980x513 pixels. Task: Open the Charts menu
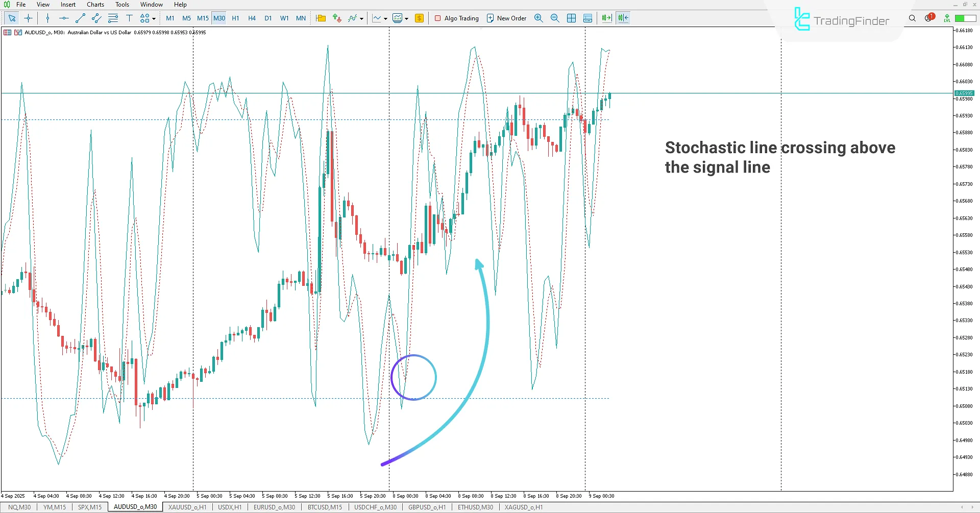pos(95,4)
